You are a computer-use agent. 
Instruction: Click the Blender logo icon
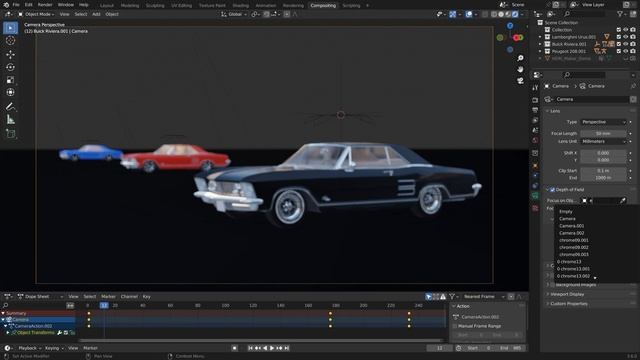[x=6, y=5]
